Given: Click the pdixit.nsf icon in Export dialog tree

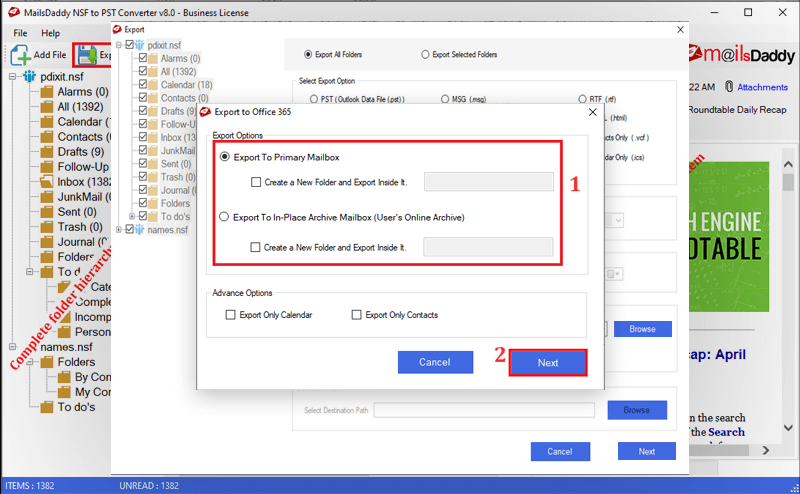Looking at the screenshot, I should point(139,45).
